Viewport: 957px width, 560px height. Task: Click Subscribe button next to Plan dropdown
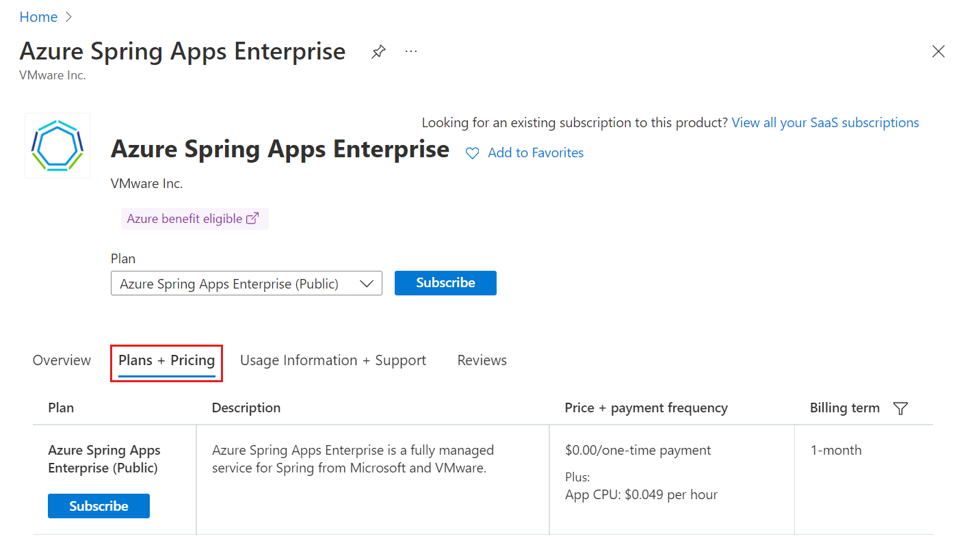445,283
